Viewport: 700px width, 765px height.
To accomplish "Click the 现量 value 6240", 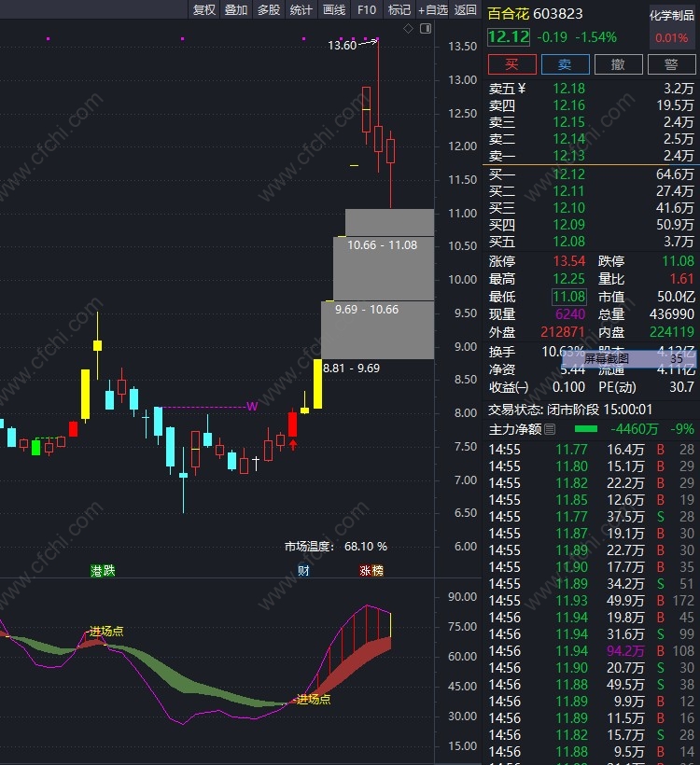I will pos(570,314).
